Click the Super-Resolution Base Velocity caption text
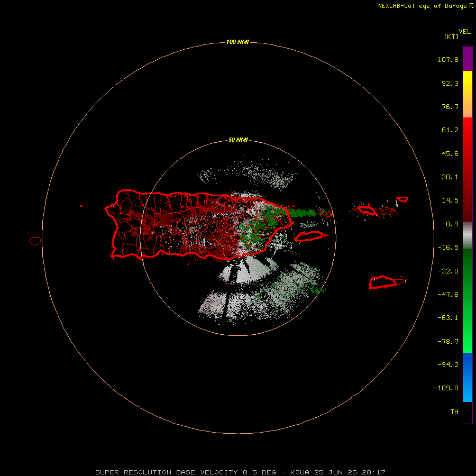 (241, 472)
